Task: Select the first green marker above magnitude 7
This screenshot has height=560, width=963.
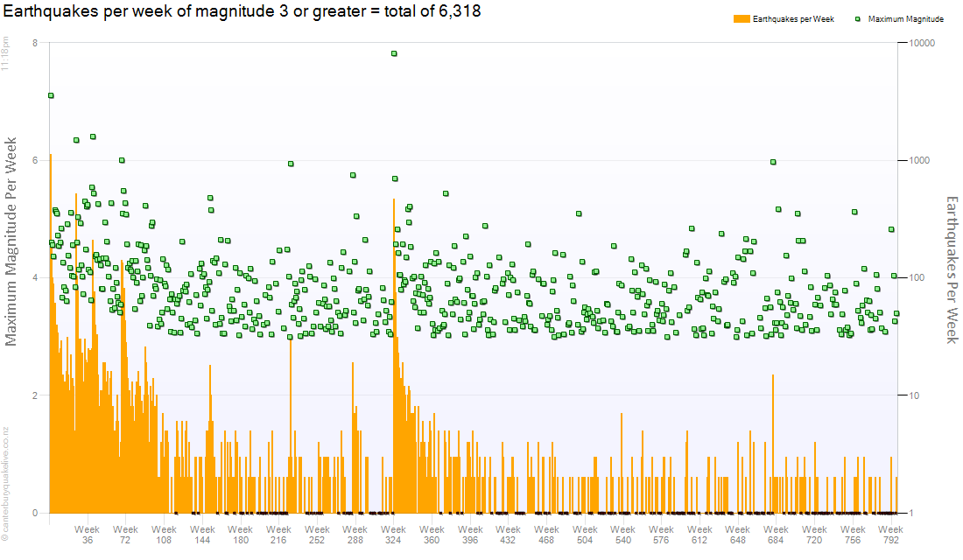Action: pyautogui.click(x=51, y=95)
